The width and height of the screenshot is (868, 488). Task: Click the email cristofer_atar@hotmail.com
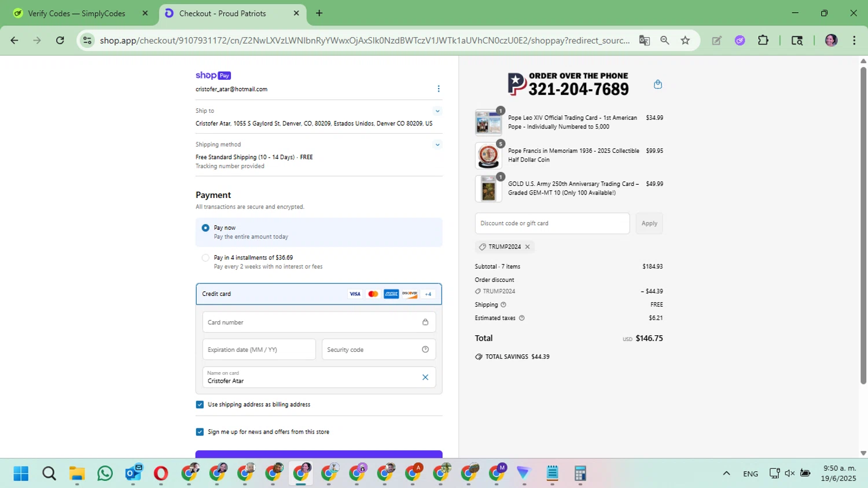coord(231,89)
